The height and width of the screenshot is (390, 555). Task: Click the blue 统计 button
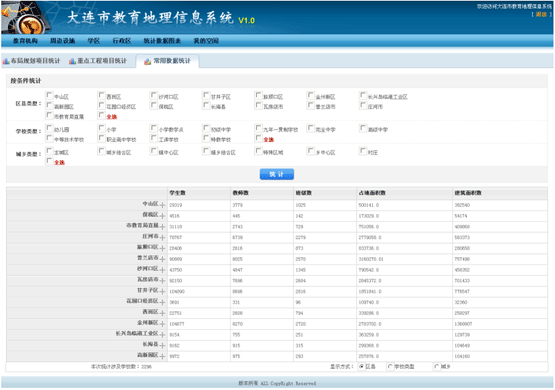click(x=277, y=174)
